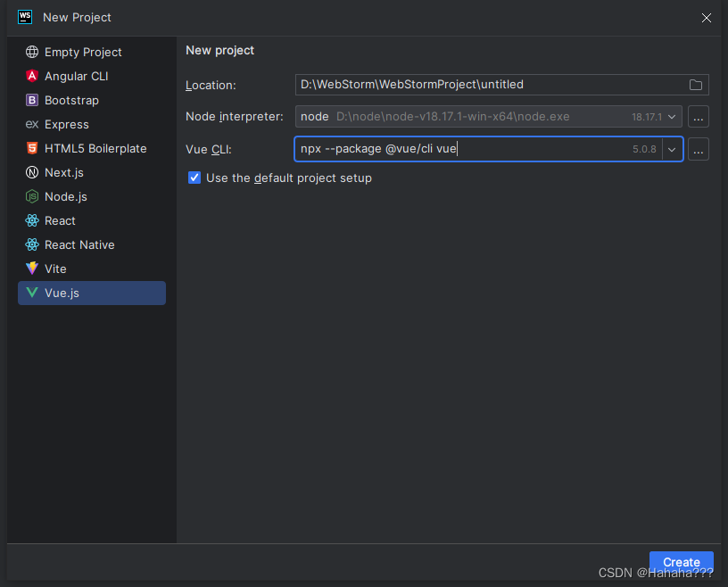
Task: Open the Empty Project generator entry
Action: pos(92,52)
